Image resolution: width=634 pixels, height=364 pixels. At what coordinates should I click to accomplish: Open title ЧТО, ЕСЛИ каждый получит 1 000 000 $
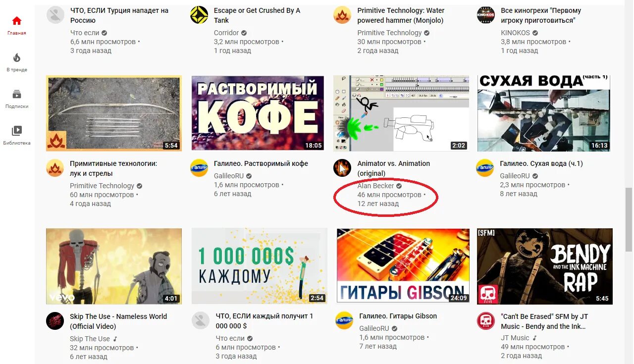264,321
